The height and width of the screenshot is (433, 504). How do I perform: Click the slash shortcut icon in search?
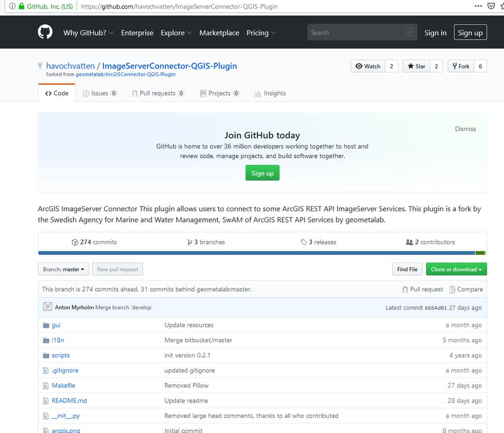click(x=409, y=32)
